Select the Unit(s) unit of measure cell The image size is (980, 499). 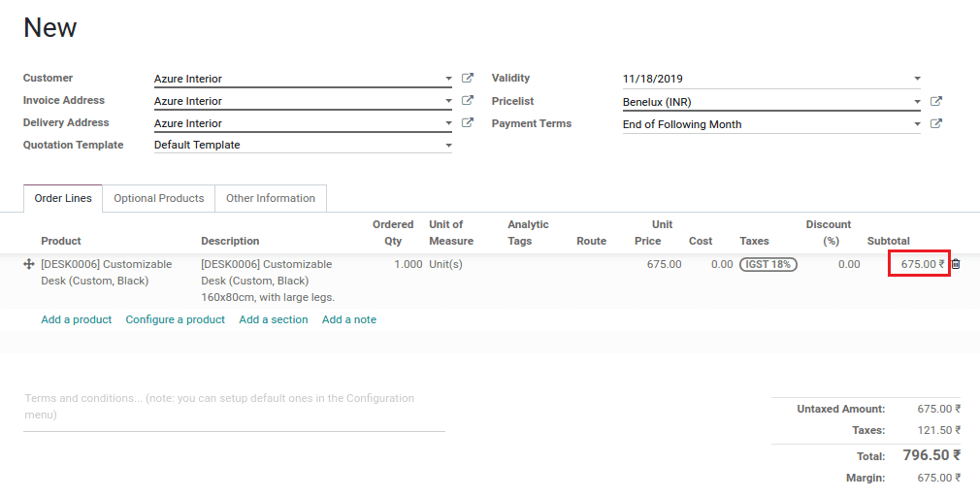click(x=445, y=264)
